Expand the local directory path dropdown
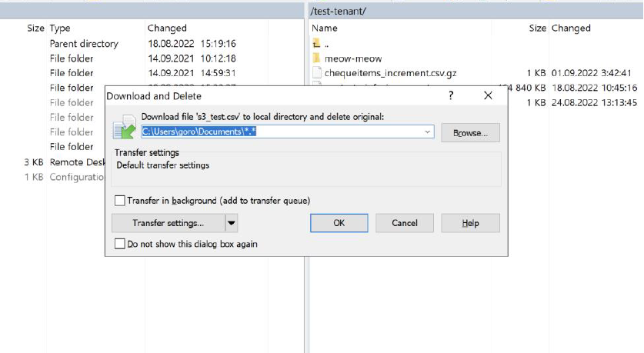The height and width of the screenshot is (353, 644). 428,132
